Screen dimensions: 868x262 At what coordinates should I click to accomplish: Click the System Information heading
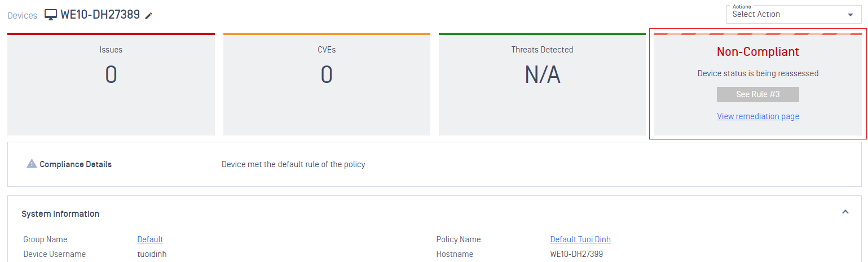pyautogui.click(x=60, y=214)
